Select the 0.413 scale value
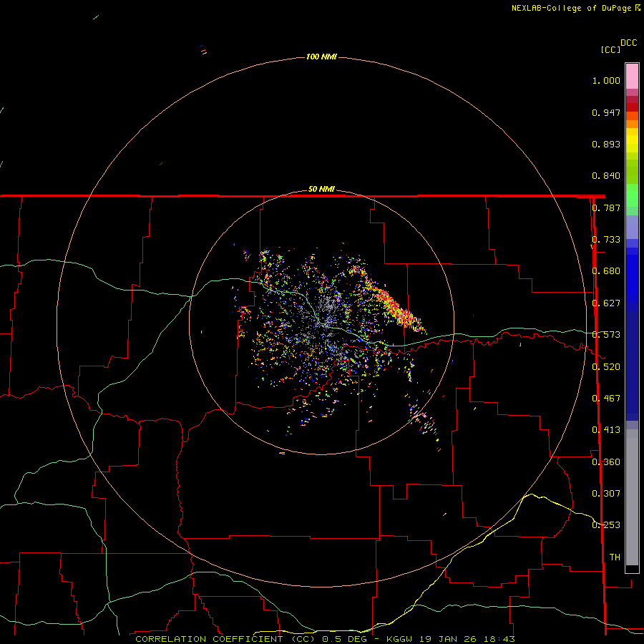 pos(606,430)
